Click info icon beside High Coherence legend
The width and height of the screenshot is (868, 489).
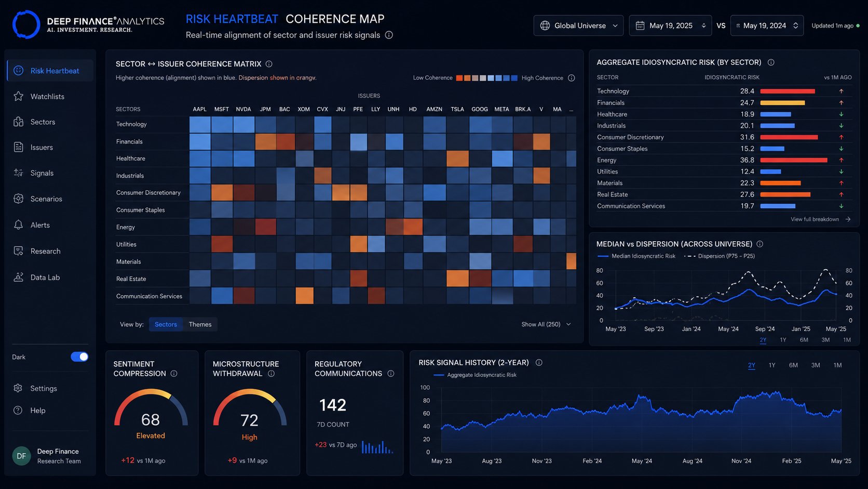pos(572,78)
